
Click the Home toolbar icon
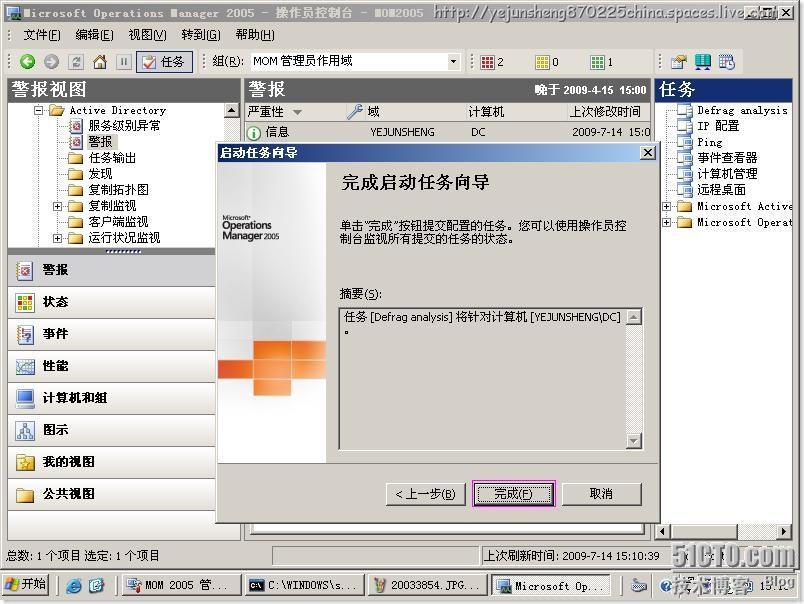[100, 62]
